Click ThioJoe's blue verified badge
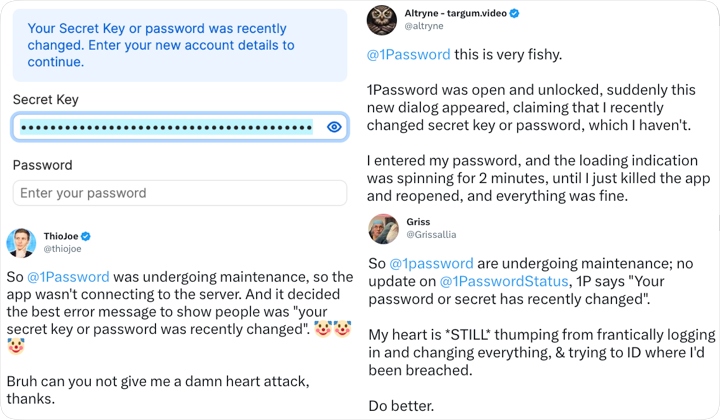720x420 pixels. point(86,236)
